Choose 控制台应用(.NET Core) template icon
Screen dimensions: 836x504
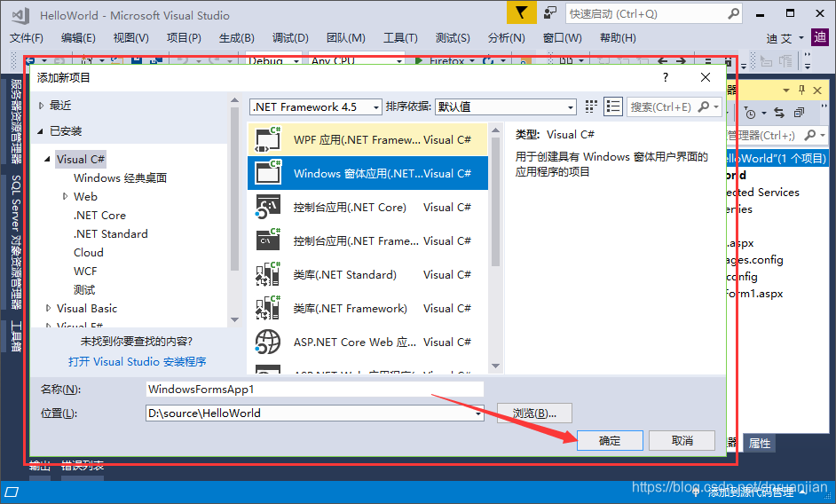tap(268, 207)
